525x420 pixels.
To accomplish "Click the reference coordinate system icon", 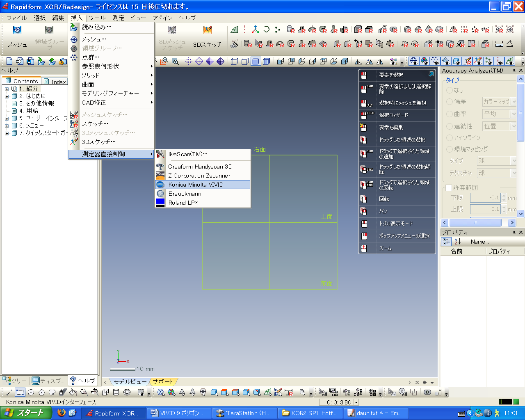I will [256, 30].
